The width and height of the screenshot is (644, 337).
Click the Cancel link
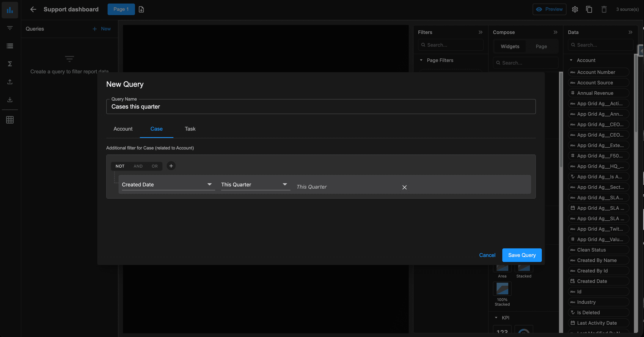point(487,255)
